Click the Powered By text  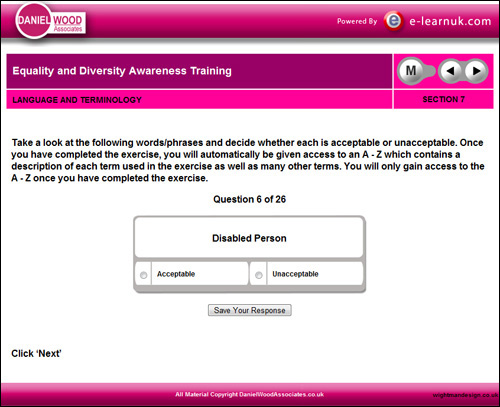pyautogui.click(x=357, y=21)
